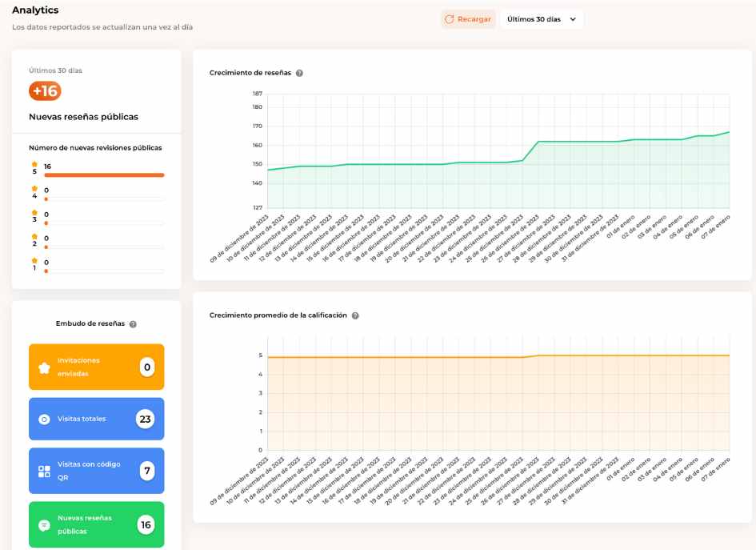The height and width of the screenshot is (550, 756).
Task: Click the star icon on Invitaciones enviadas card
Action: coord(45,367)
